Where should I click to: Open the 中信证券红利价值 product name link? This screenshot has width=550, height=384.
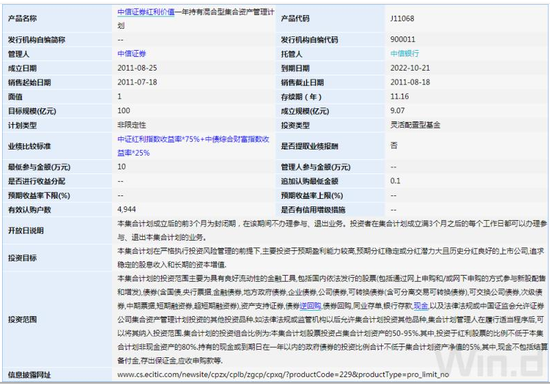tap(146, 12)
